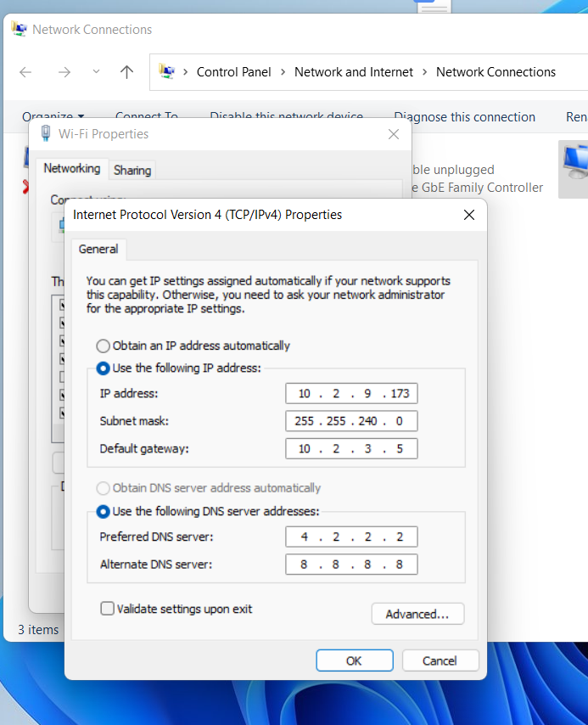The image size is (588, 725).
Task: Click the IP address input field
Action: [x=351, y=393]
